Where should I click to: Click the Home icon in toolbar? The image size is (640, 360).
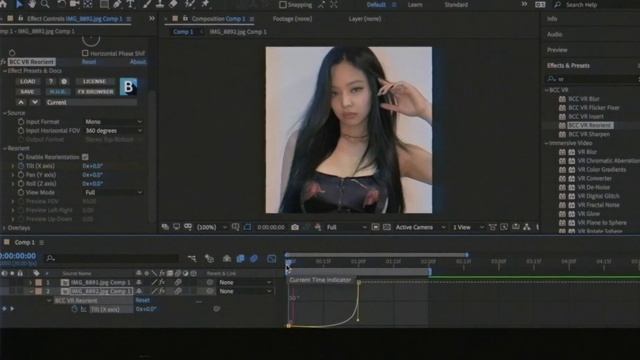[3, 4]
